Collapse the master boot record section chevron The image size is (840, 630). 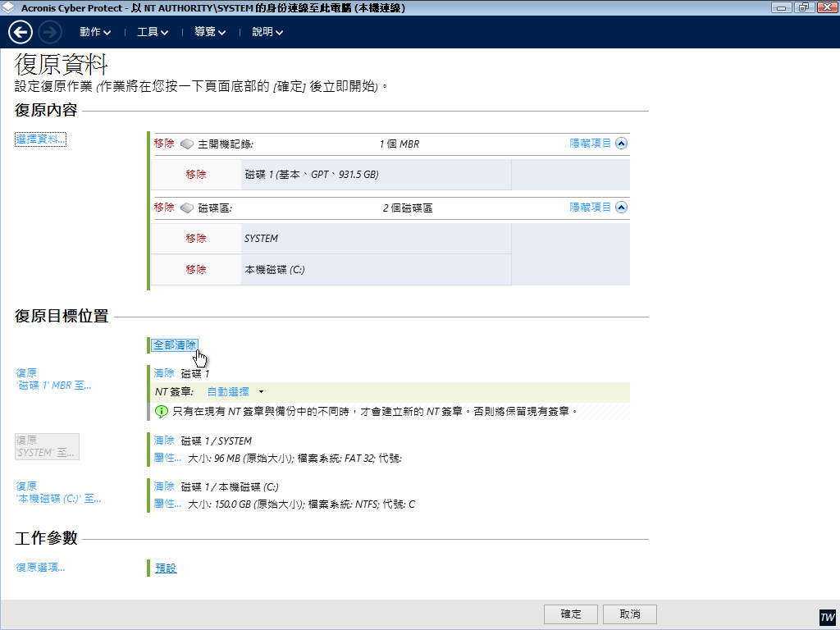click(621, 143)
